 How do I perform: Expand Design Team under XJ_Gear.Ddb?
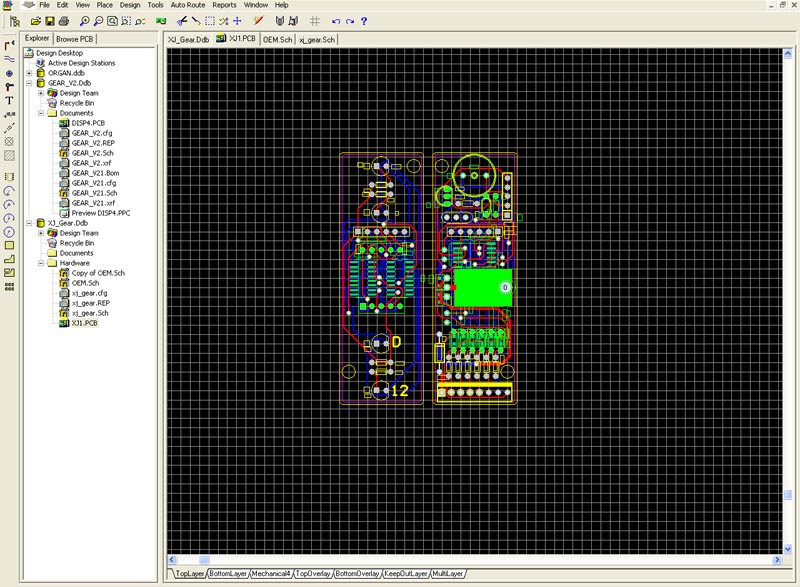click(41, 233)
